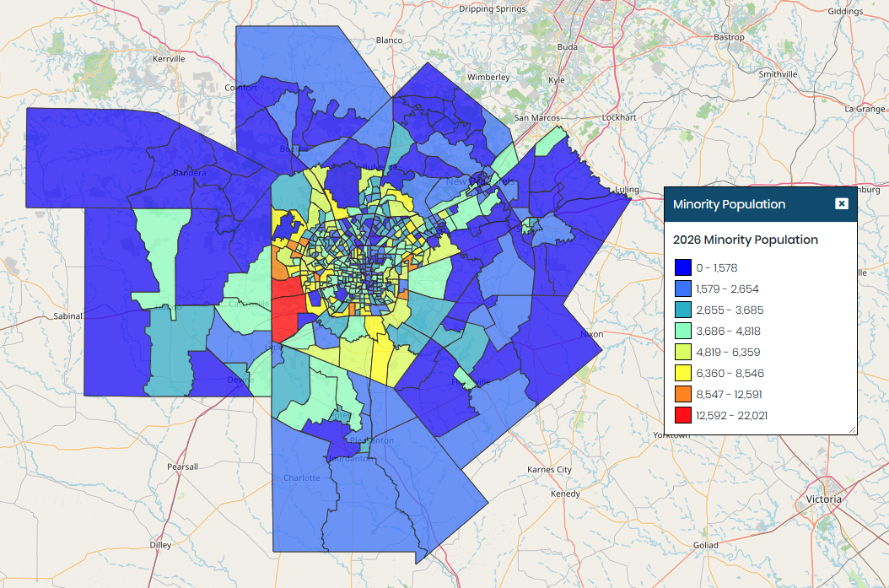Click the Dilley label on map
Screen dimensions: 889x588
pyautogui.click(x=160, y=545)
